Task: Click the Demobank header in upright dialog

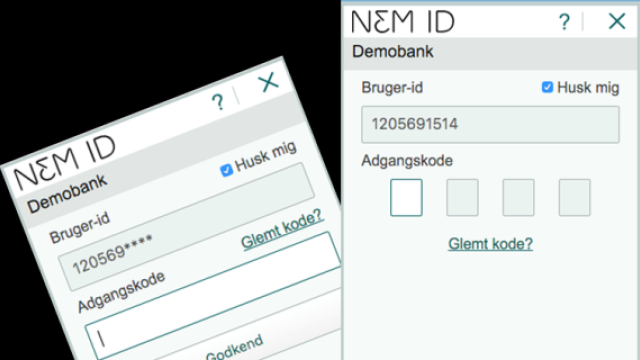Action: click(393, 52)
